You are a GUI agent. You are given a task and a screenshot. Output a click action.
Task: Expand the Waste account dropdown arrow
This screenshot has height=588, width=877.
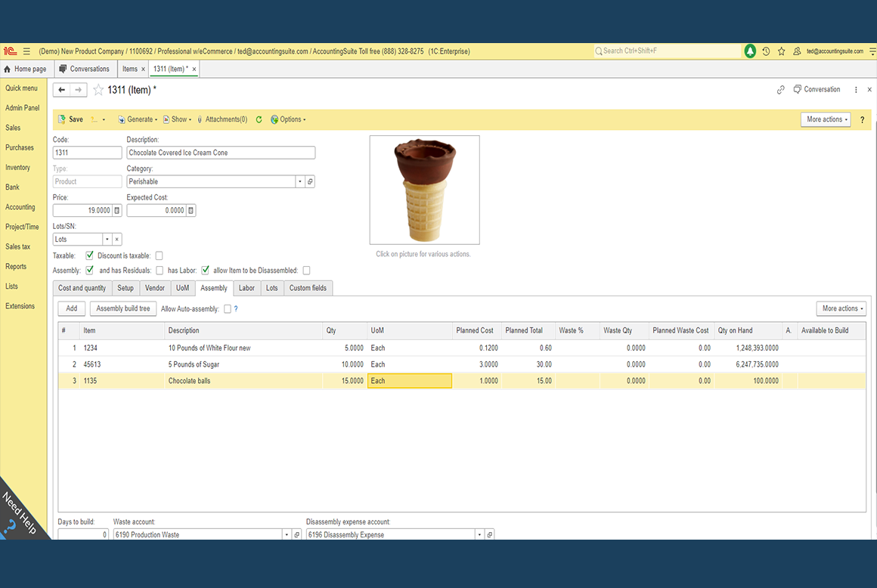pos(287,534)
